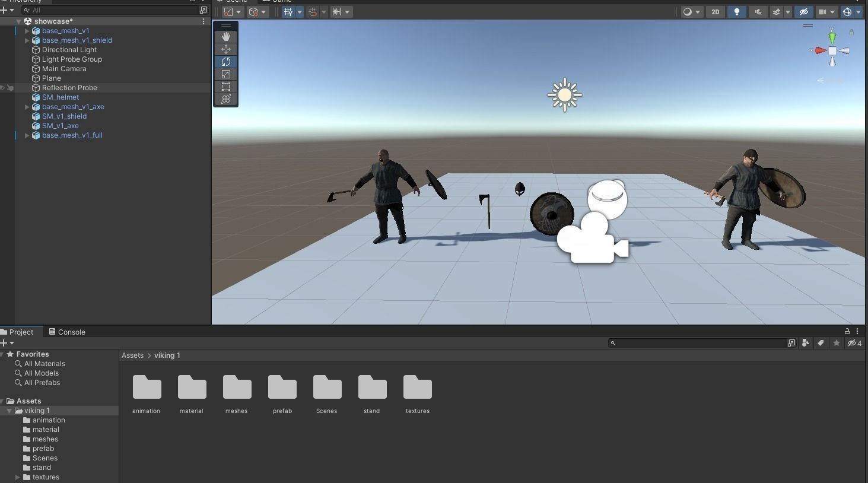Open the Project panel three-dot menu
This screenshot has width=868, height=483.
(x=857, y=331)
